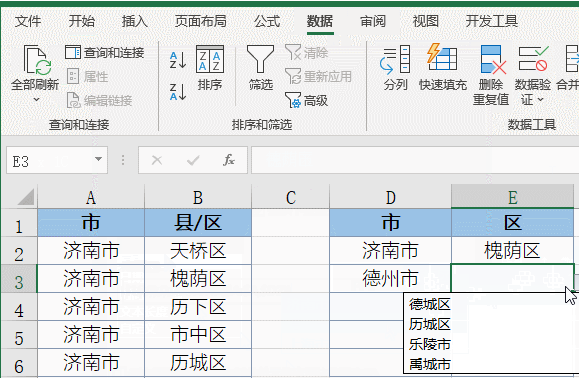This screenshot has height=378, width=581.
Task: Select column D header
Action: (x=390, y=197)
